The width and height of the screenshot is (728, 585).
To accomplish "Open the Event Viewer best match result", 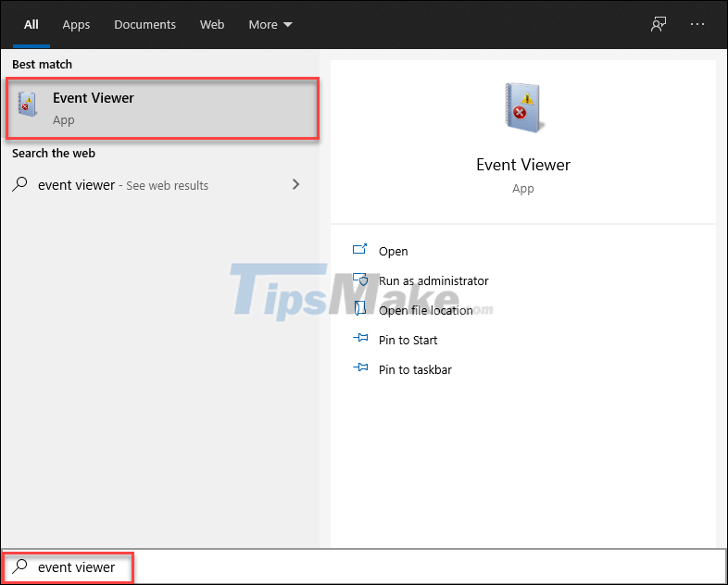I will [x=162, y=108].
